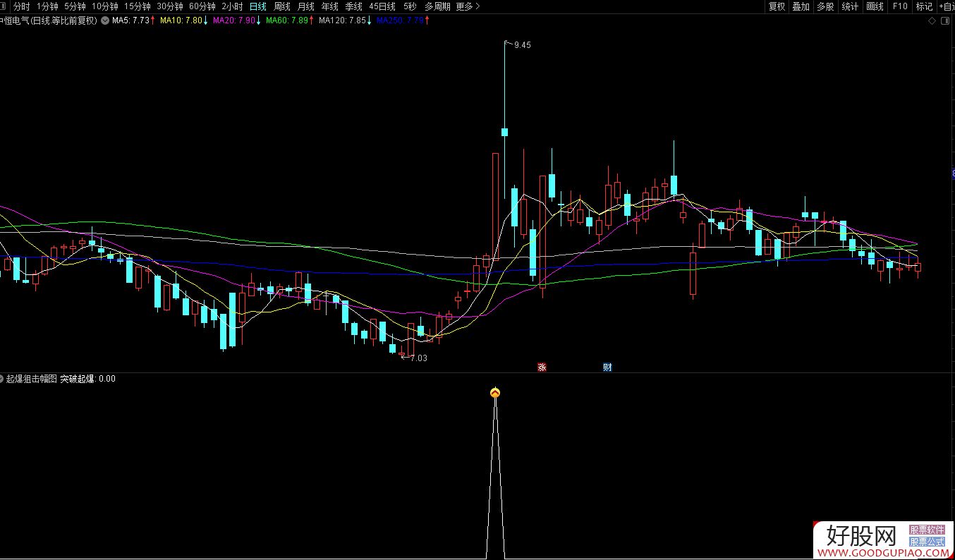Click the 标记 mark button

coord(924,6)
